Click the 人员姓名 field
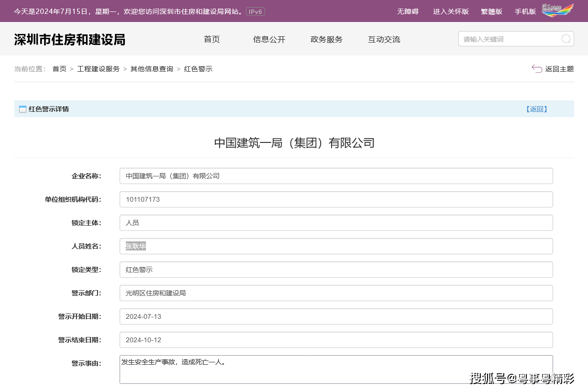The height and width of the screenshot is (391, 588). tap(336, 246)
